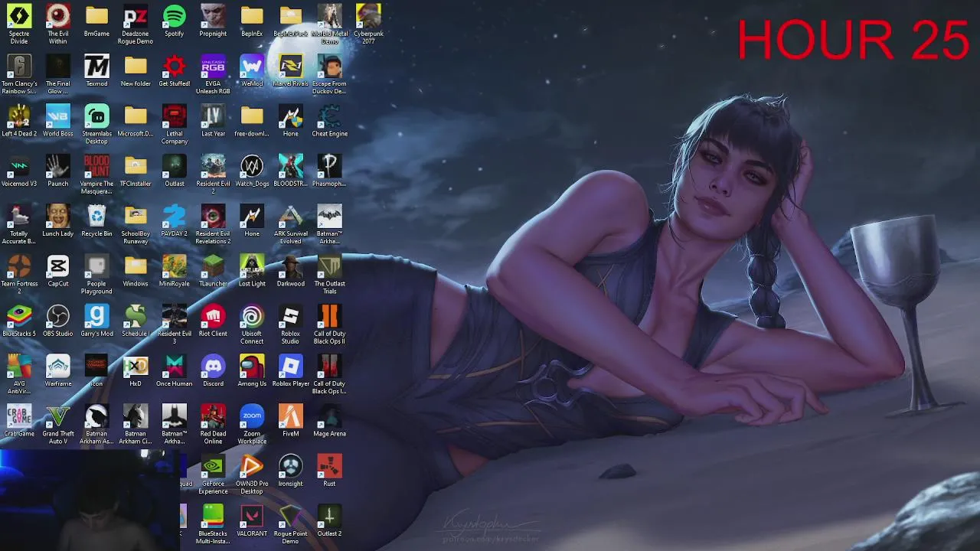This screenshot has width=980, height=551.
Task: Open Spotify from the desktop
Action: click(x=175, y=16)
